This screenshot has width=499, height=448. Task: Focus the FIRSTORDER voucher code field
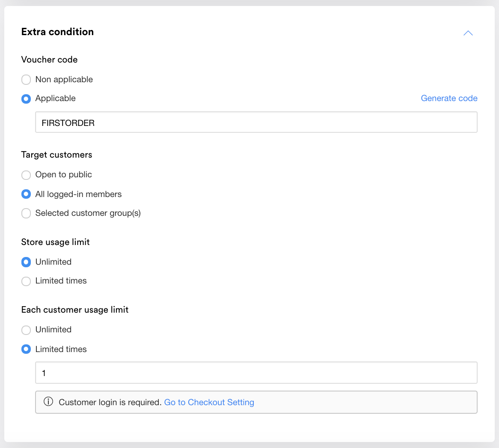(256, 122)
